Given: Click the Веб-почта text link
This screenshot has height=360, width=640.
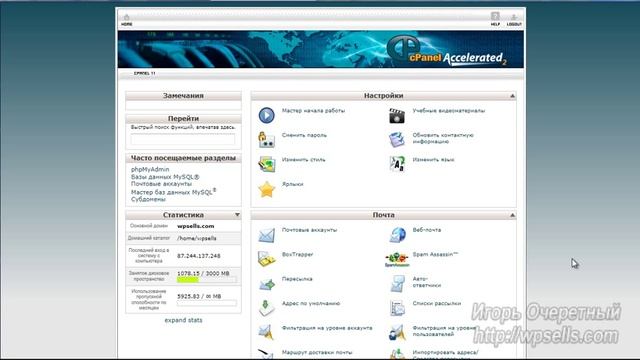Looking at the screenshot, I should pyautogui.click(x=427, y=230).
